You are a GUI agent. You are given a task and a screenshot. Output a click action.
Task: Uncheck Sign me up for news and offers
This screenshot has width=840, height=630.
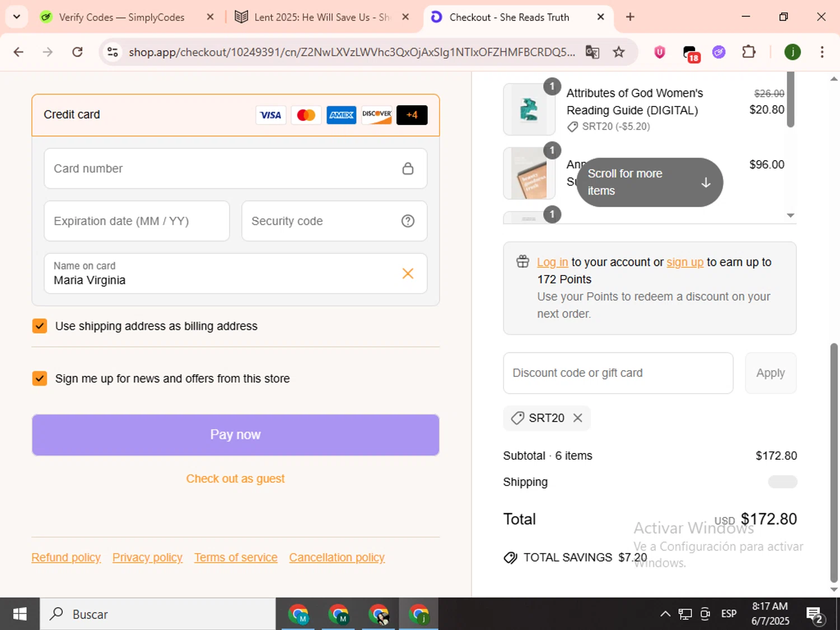click(40, 379)
